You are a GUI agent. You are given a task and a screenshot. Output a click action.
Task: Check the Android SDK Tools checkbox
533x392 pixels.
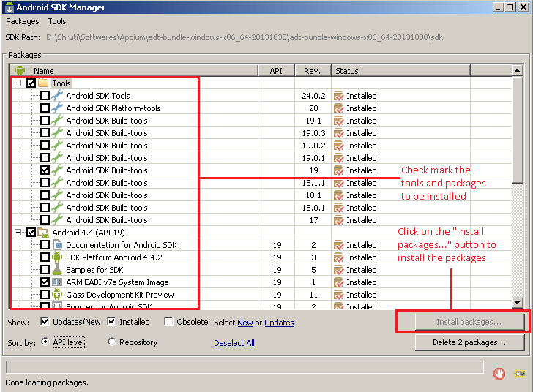pos(45,96)
